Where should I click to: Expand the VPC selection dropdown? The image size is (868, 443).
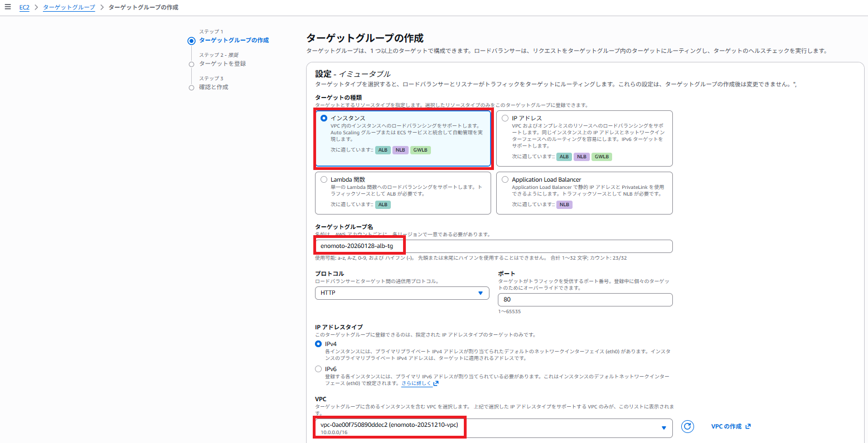point(663,428)
